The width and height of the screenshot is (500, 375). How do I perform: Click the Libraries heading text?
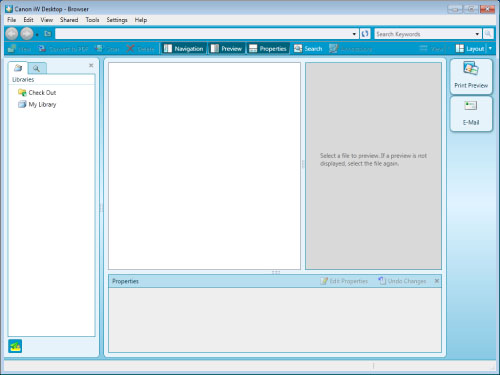(23, 79)
